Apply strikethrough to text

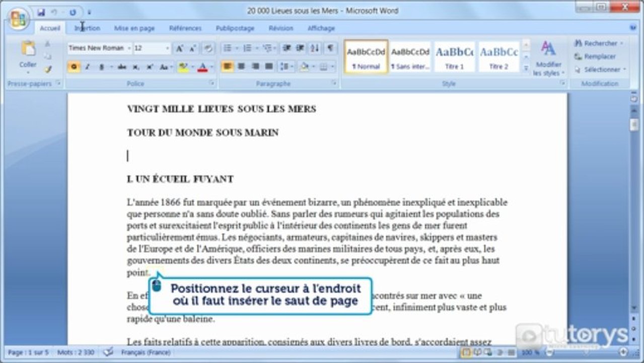(x=122, y=67)
